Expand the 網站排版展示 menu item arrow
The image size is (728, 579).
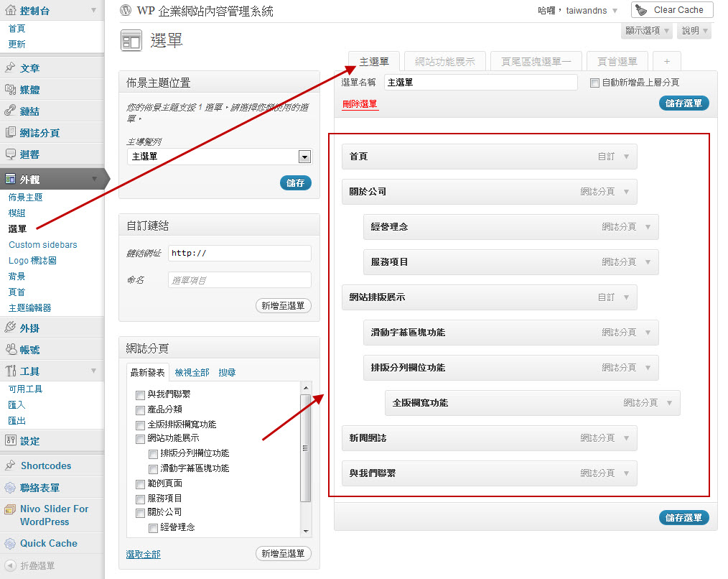pos(626,297)
